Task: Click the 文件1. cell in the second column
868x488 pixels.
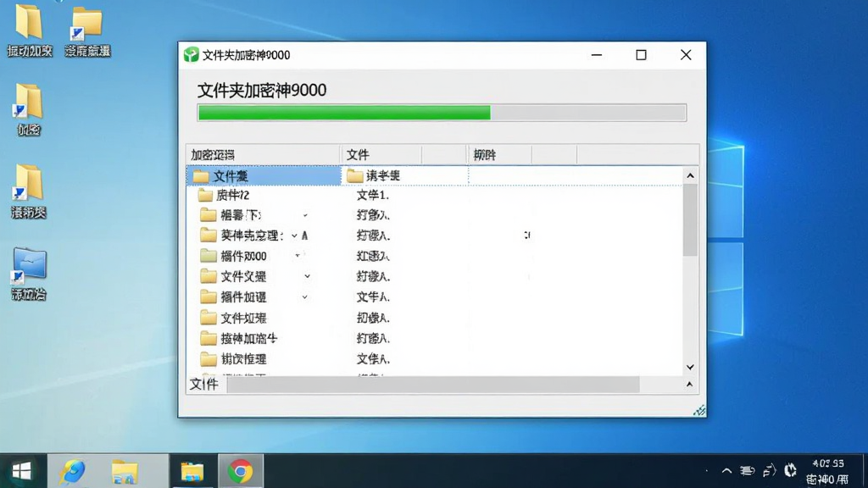Action: pyautogui.click(x=373, y=196)
